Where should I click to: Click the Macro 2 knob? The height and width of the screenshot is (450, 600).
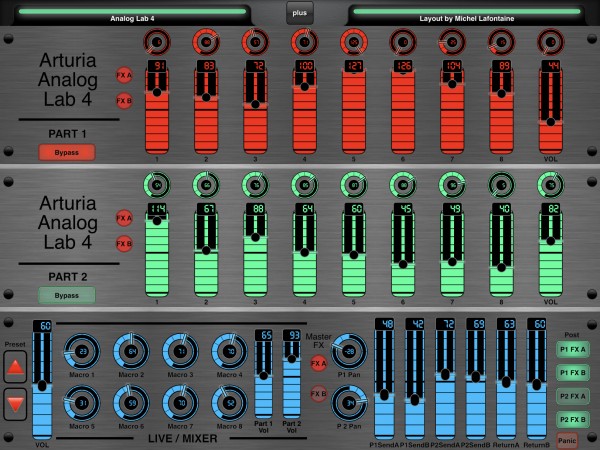coord(131,351)
